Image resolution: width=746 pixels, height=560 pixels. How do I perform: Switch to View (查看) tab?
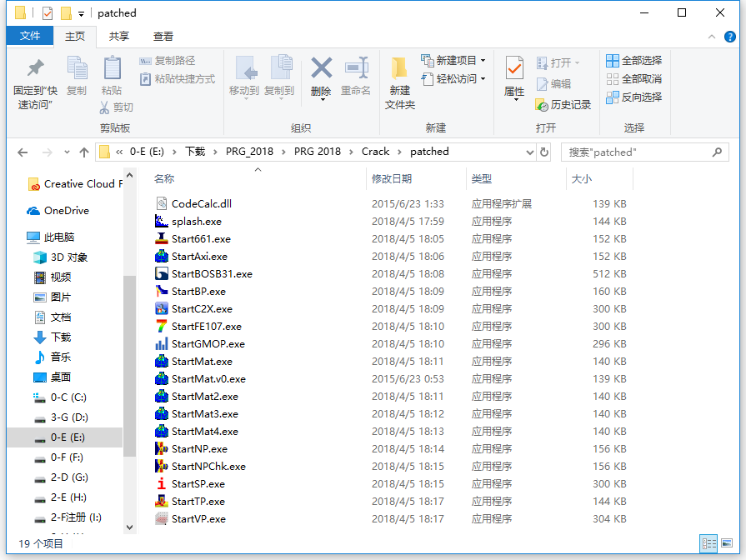click(x=163, y=37)
